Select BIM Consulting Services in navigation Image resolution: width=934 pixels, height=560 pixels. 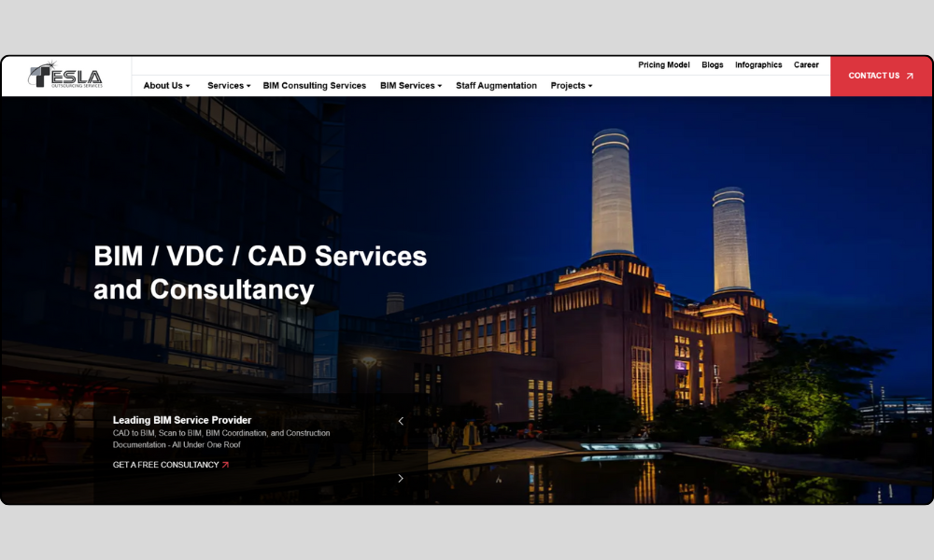click(314, 86)
